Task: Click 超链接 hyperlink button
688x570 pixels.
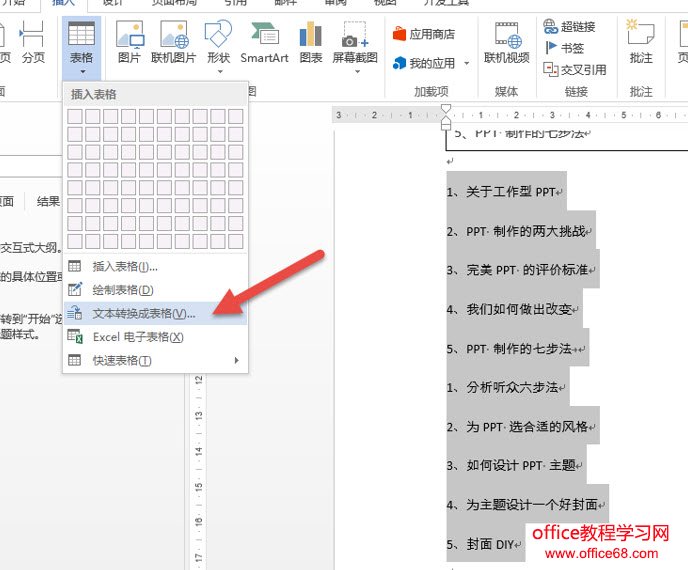Action: pos(569,26)
